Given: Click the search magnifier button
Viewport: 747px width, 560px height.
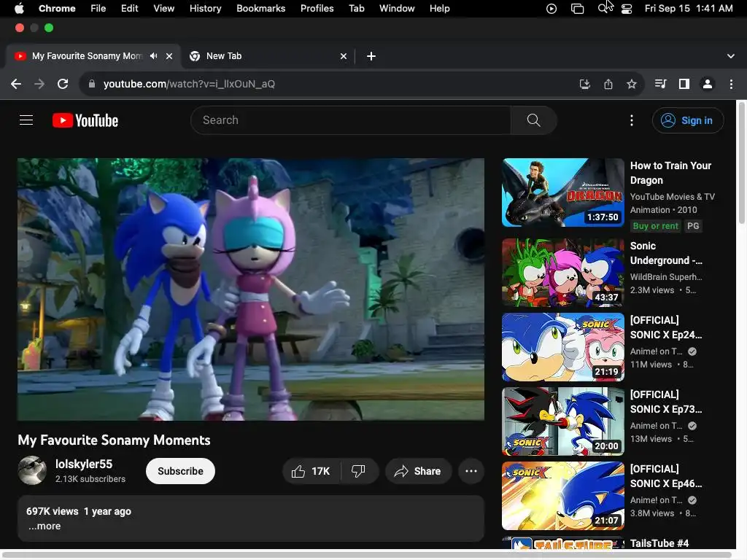Looking at the screenshot, I should (533, 120).
